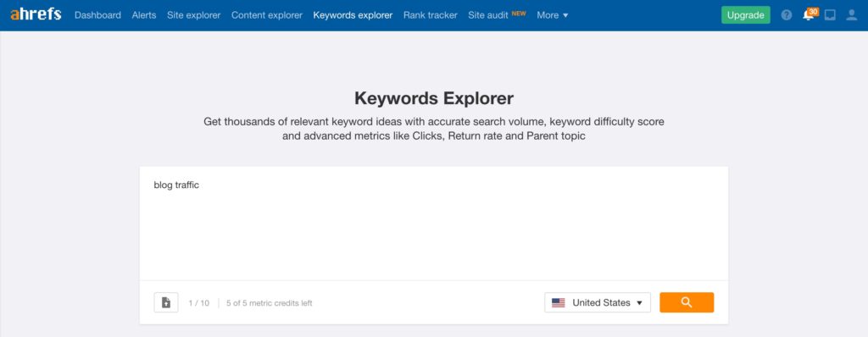The width and height of the screenshot is (868, 337).
Task: Click the United States flag icon
Action: click(558, 303)
